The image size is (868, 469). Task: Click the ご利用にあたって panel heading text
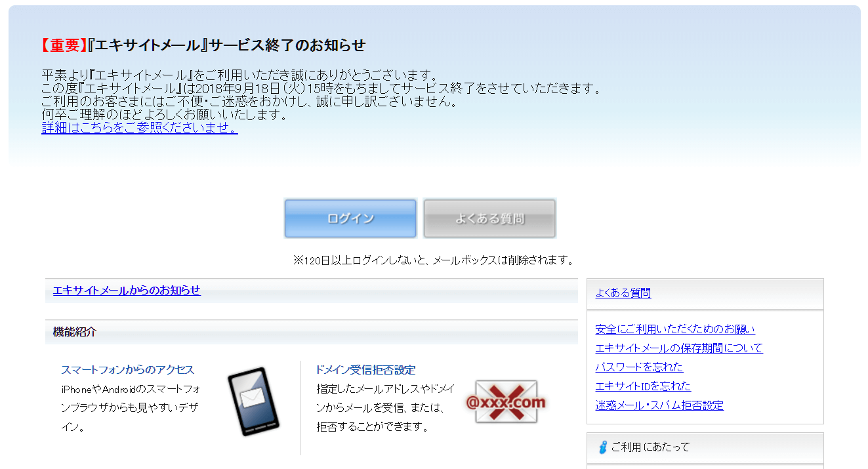pos(650,447)
